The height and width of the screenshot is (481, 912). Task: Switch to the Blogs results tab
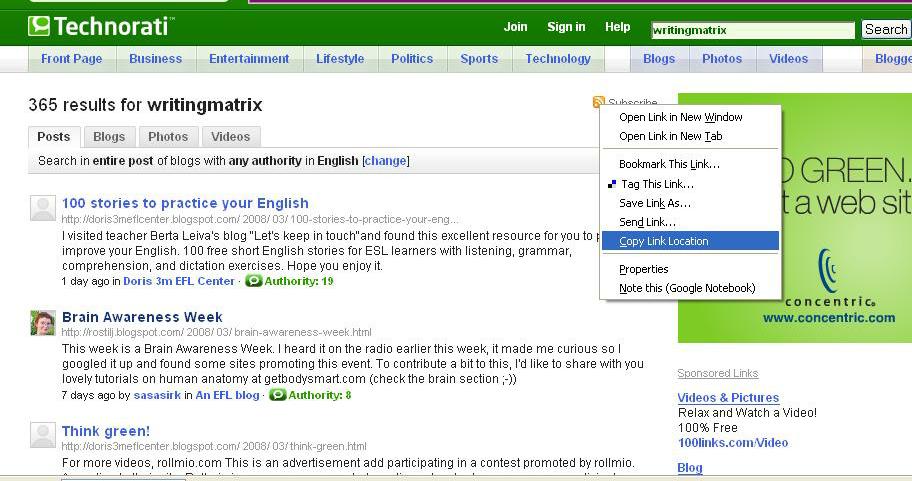coord(109,137)
